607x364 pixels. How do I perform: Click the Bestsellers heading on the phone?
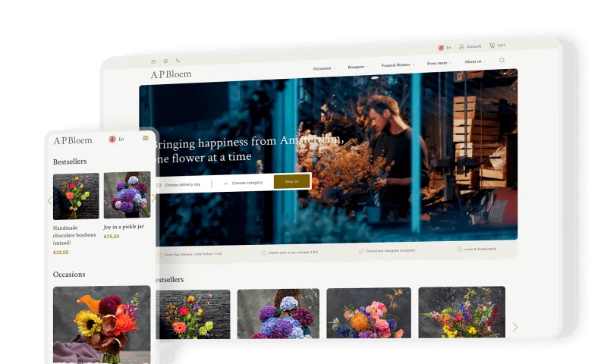(x=70, y=162)
